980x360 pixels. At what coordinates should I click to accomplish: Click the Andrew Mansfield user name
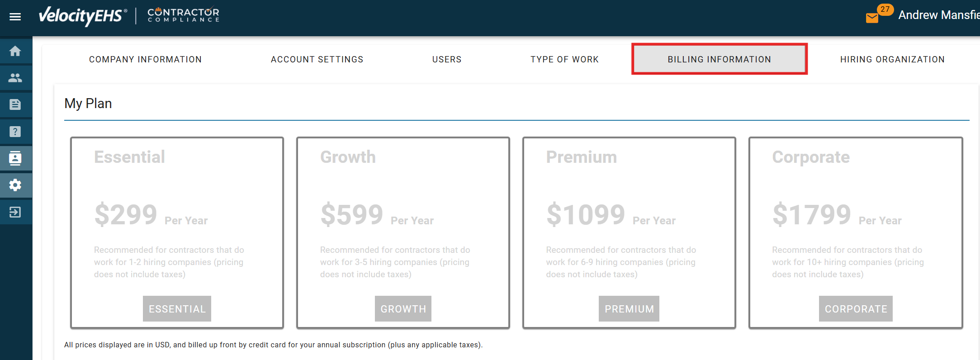938,15
